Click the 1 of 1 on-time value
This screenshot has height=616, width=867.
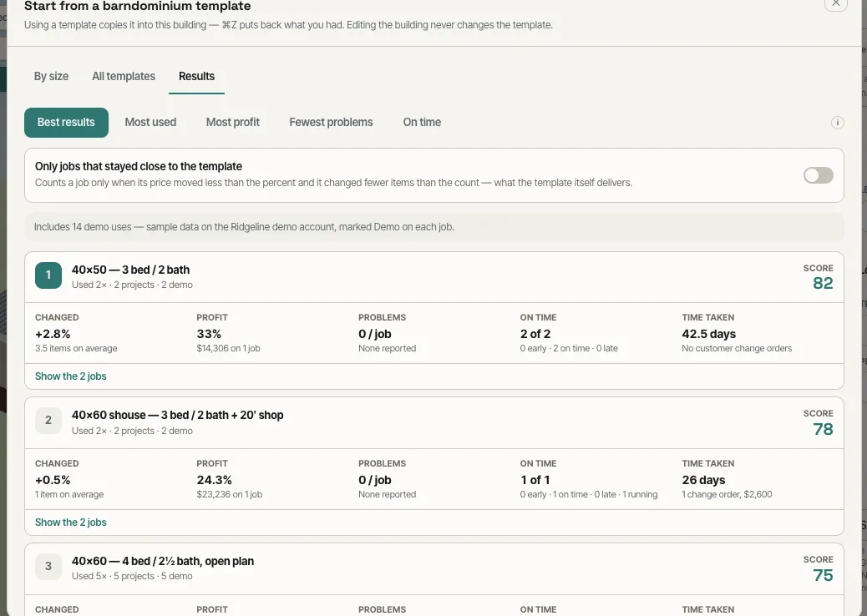point(535,480)
